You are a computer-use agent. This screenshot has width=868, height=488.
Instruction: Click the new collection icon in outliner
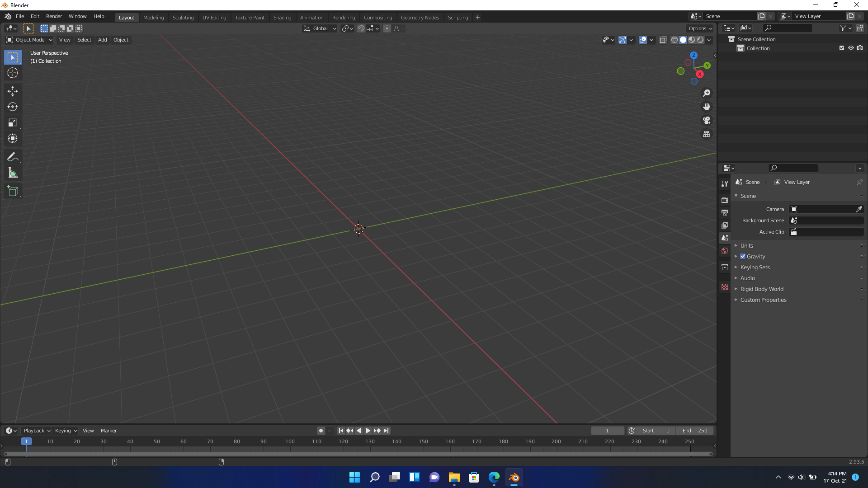coord(860,28)
